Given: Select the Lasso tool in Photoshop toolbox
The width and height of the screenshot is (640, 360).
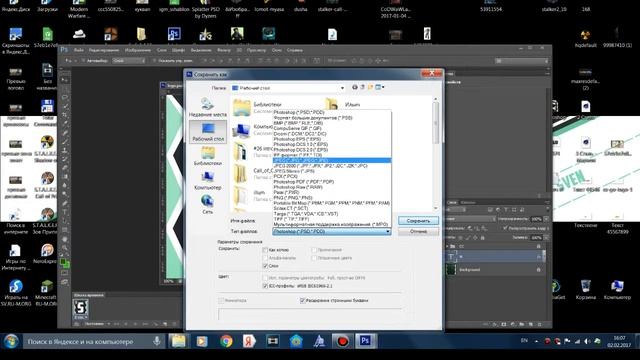Looking at the screenshot, I should pos(65,97).
